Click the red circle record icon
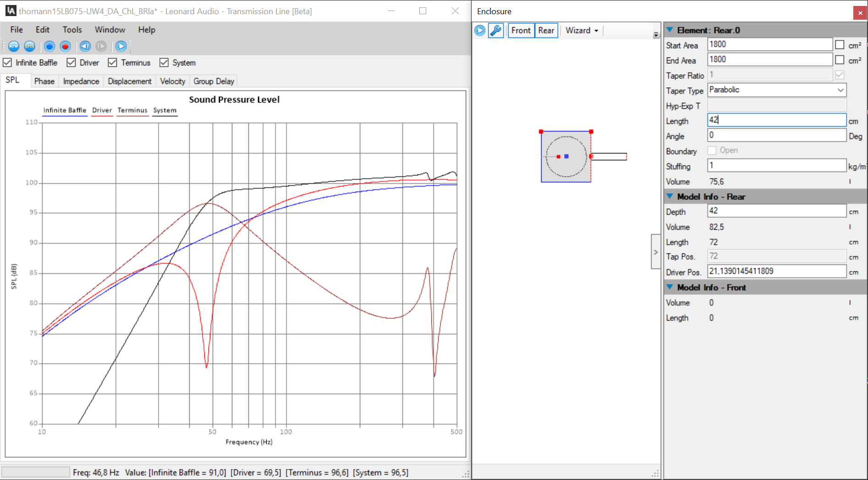This screenshot has width=868, height=480. [66, 46]
